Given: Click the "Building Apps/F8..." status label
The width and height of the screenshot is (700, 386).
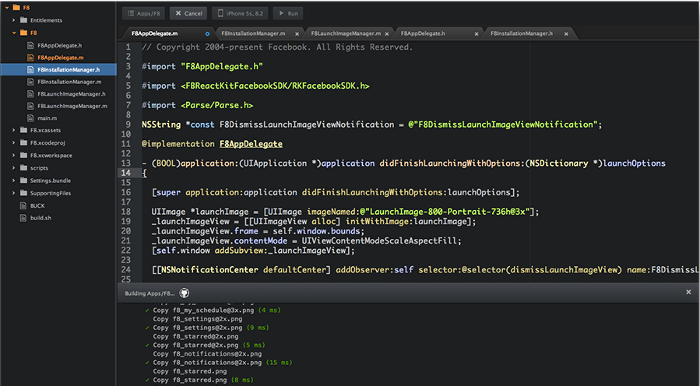Looking at the screenshot, I should click(x=150, y=294).
